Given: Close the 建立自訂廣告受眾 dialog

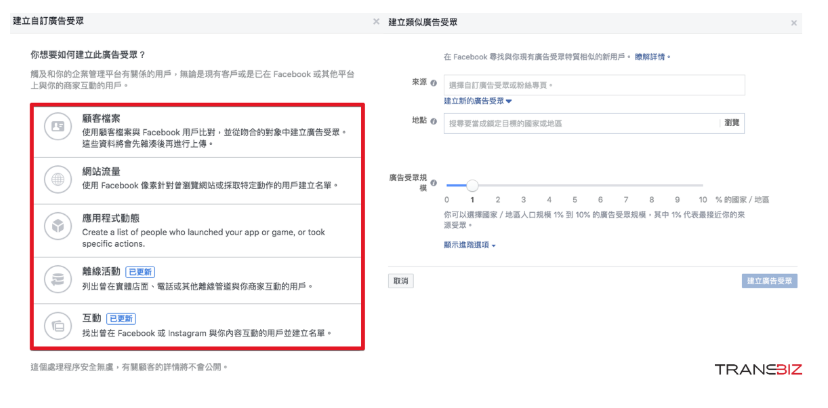Looking at the screenshot, I should [376, 22].
